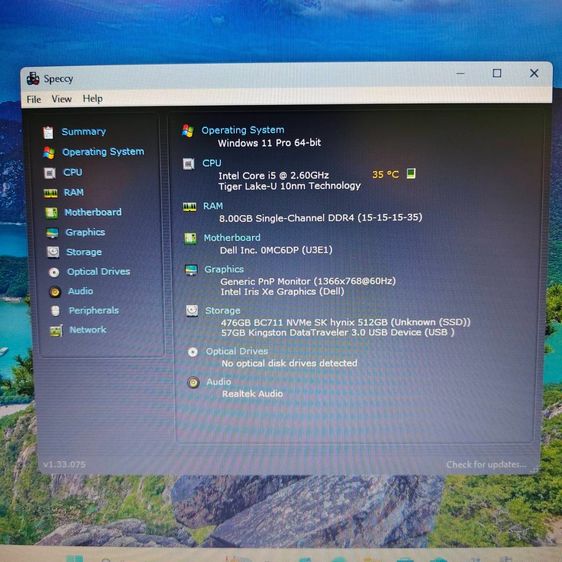
Task: Click the Optical Drives disc icon in sidebar
Action: (54, 272)
